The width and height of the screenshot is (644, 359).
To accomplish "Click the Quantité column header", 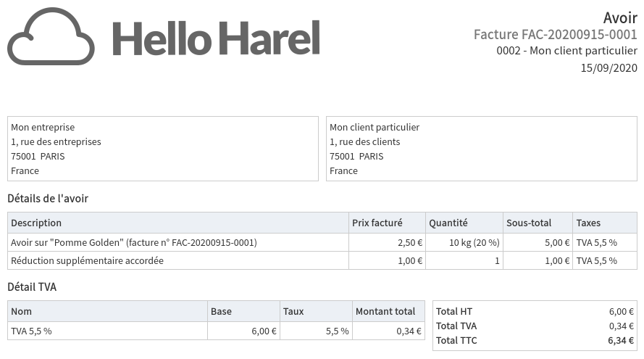I will pos(448,223).
